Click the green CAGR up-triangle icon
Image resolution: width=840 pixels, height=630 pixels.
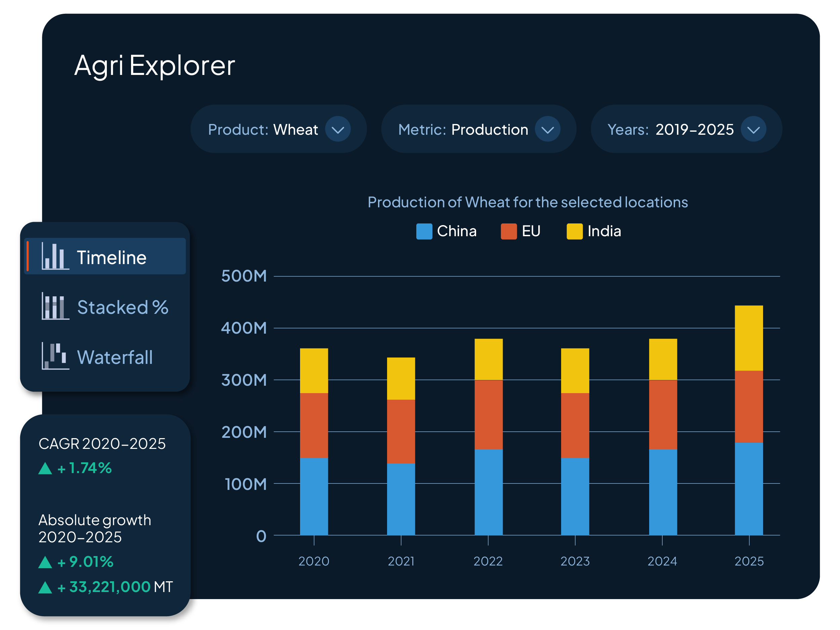[x=45, y=469]
